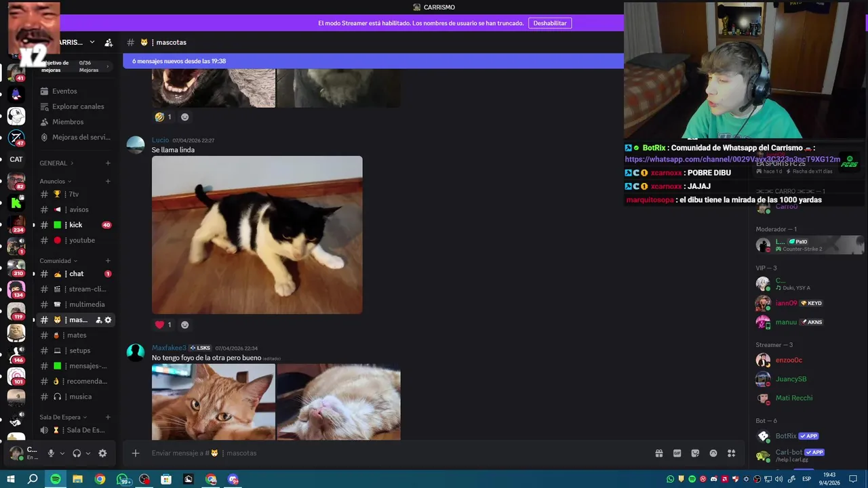Open Mejoras del servidor entry

(x=81, y=137)
